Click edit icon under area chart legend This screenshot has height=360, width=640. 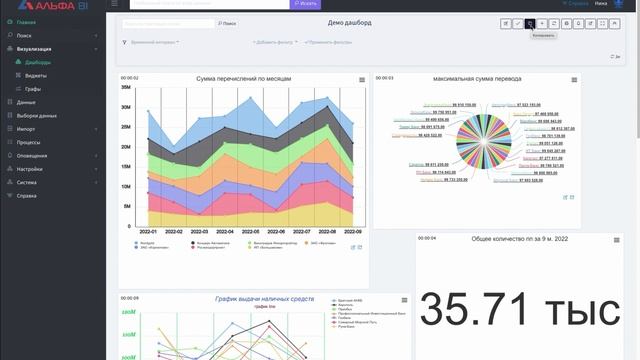click(353, 247)
